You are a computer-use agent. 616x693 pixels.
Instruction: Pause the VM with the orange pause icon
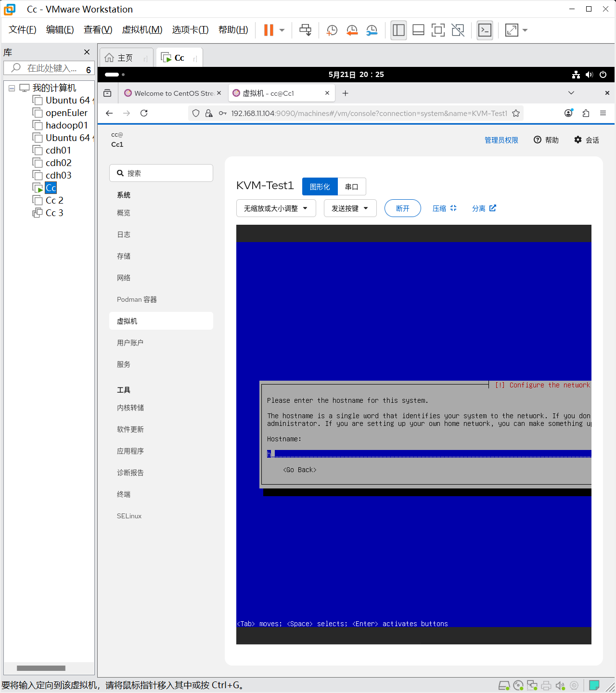[x=269, y=30]
